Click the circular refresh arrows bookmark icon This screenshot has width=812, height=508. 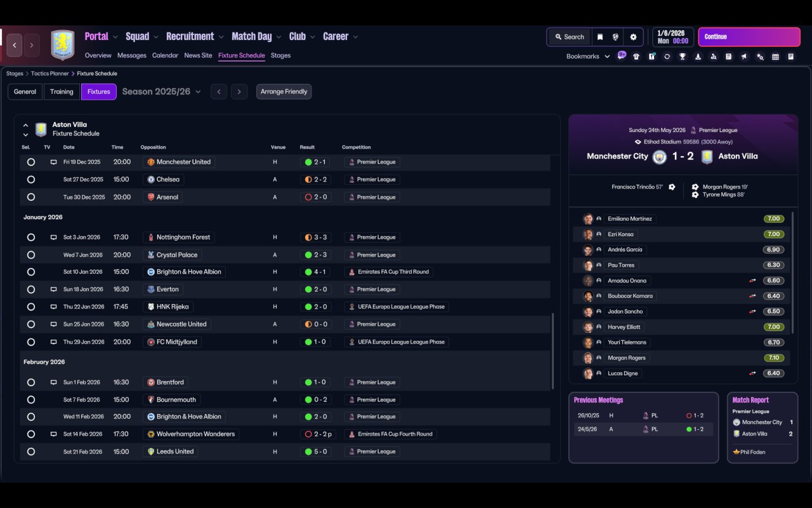(667, 57)
